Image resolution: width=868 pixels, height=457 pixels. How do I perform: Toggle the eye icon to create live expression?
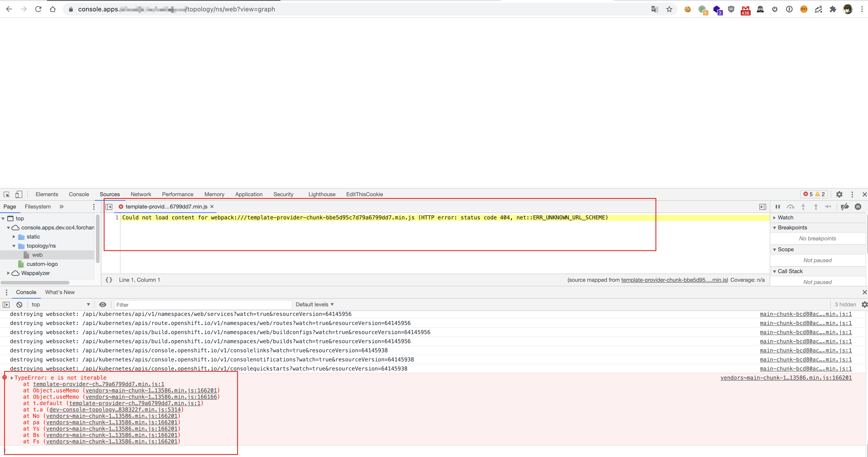point(103,304)
